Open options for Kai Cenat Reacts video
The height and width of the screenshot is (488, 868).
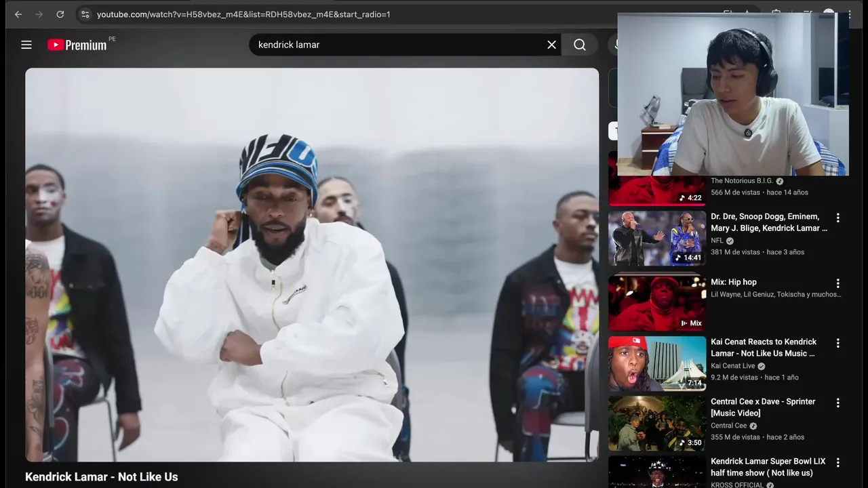[838, 343]
